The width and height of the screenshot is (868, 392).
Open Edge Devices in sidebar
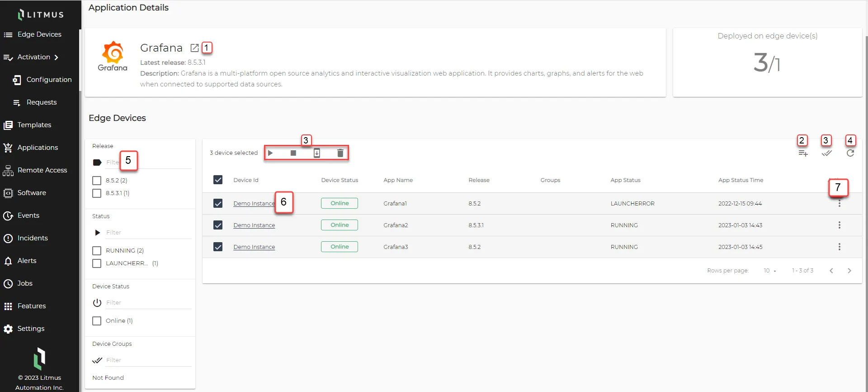tap(39, 34)
